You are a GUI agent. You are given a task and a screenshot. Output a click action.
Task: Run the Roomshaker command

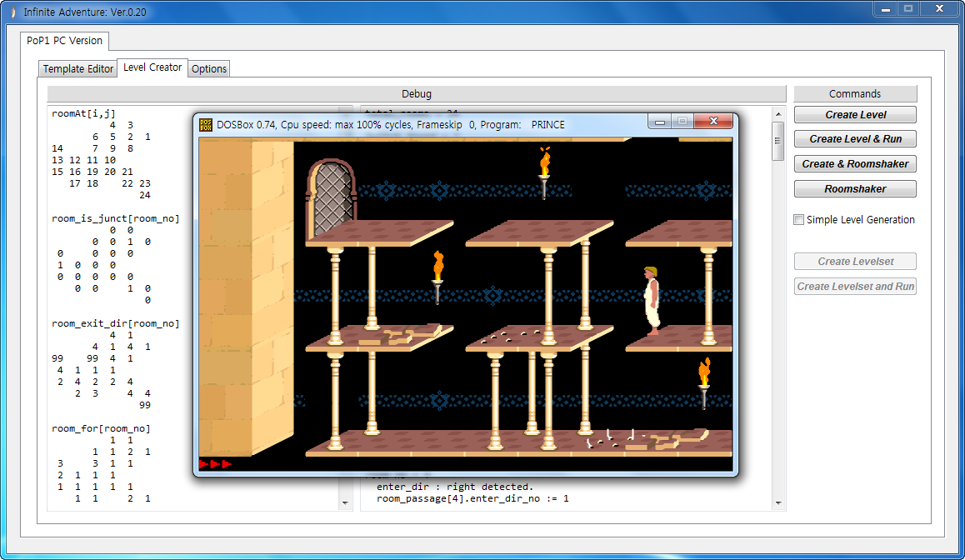pos(855,189)
